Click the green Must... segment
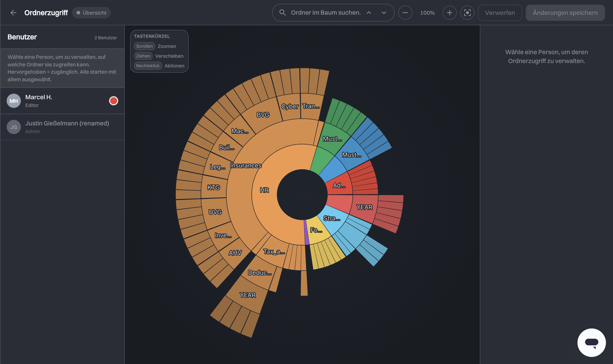 click(332, 139)
